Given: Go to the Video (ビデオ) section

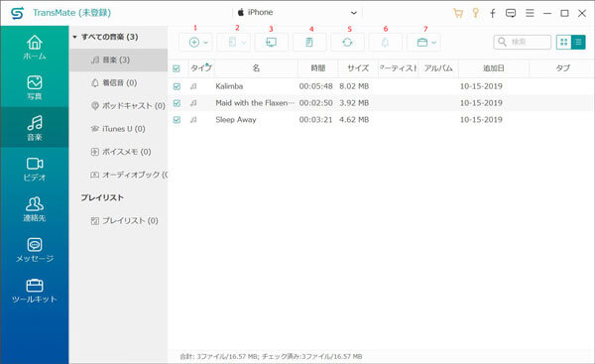Looking at the screenshot, I should coord(35,169).
